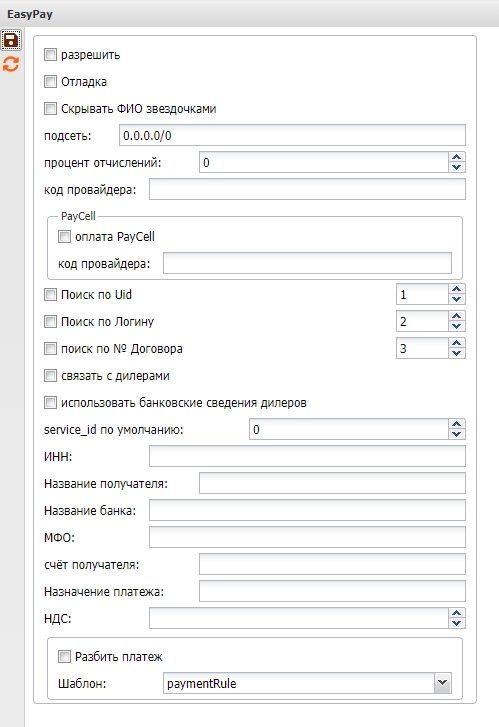Click the Название банка field
Viewport: 499px width, 727px height.
(x=307, y=510)
